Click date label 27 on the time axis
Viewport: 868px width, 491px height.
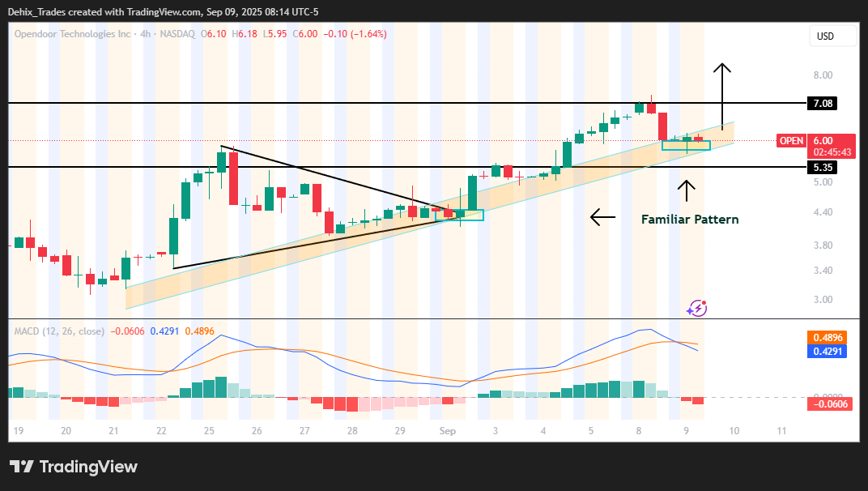pos(304,430)
